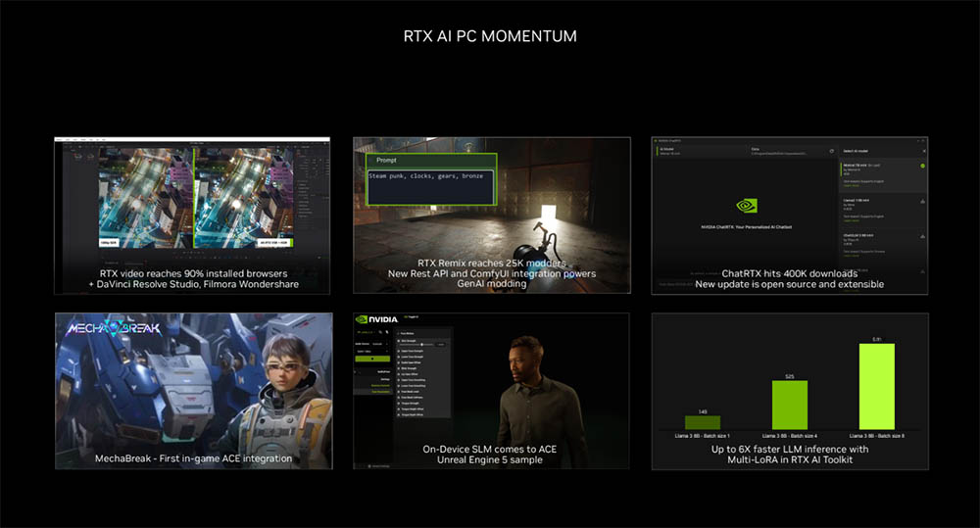Click 'Up to 6X faster LLM inference with' caption
This screenshot has width=980, height=528.
(x=789, y=450)
